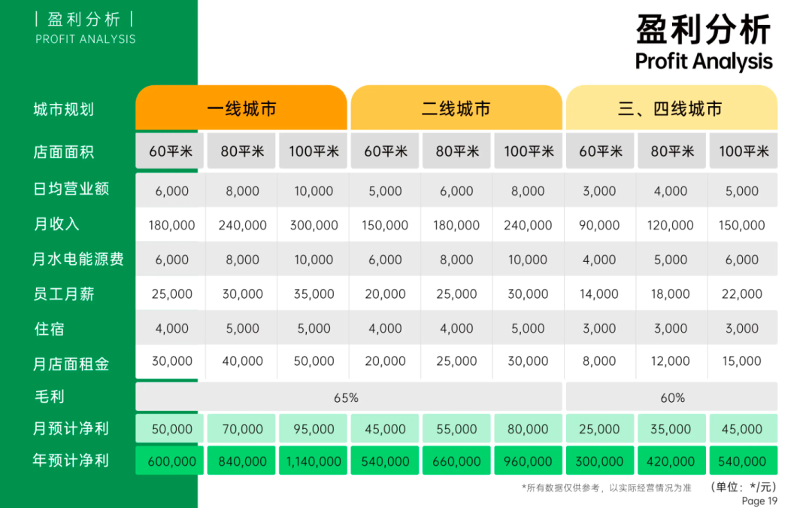Select the 55,000 monthly net profit cell
The height and width of the screenshot is (508, 812).
(x=456, y=428)
